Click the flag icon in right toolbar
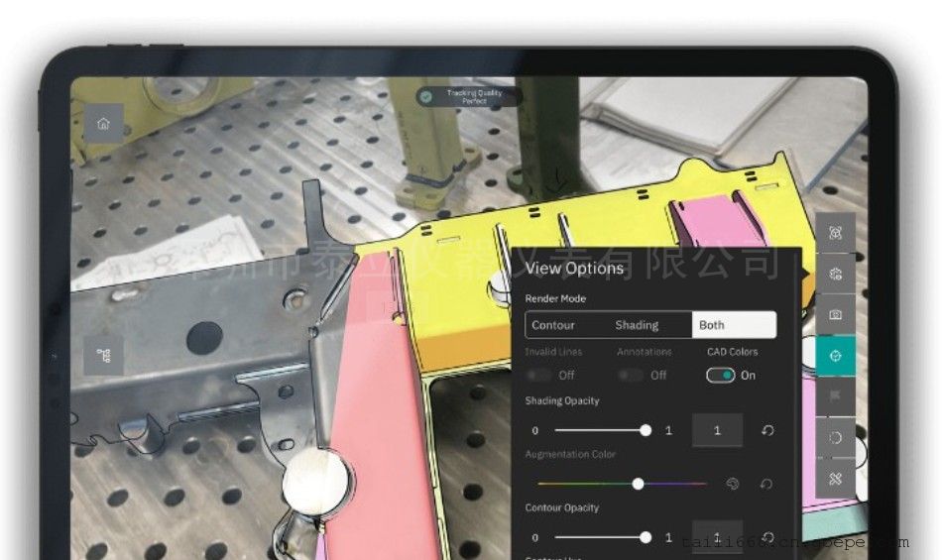This screenshot has height=560, width=942. pyautogui.click(x=835, y=396)
